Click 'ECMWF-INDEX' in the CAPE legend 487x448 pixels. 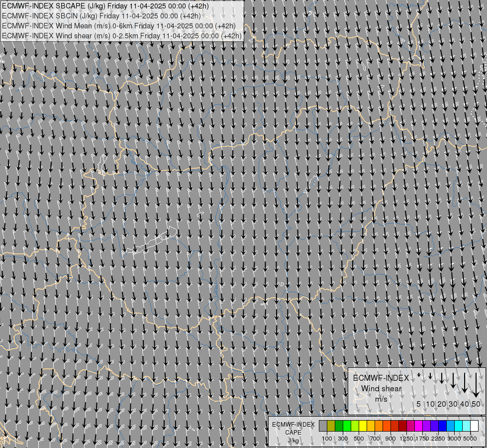(x=293, y=425)
